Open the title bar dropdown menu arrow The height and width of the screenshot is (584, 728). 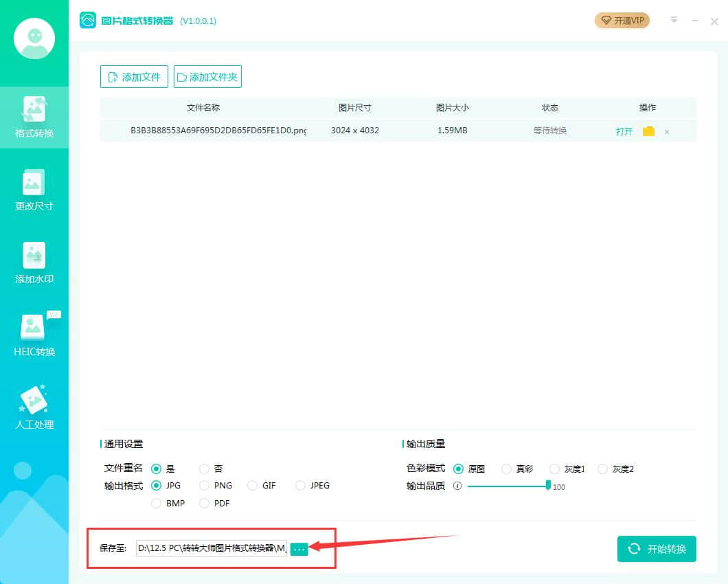pos(674,20)
